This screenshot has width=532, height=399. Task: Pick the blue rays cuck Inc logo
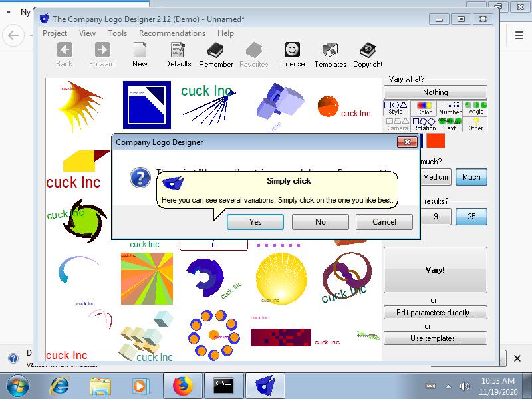pos(208,104)
